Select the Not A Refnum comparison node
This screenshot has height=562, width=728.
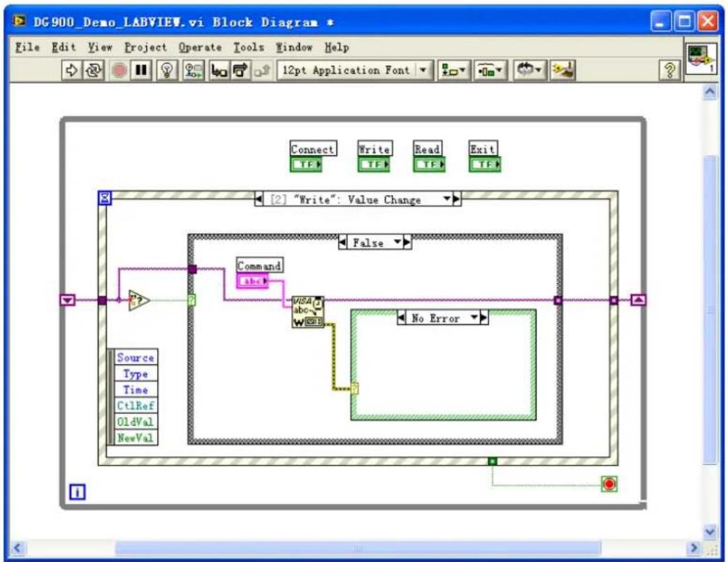click(139, 301)
